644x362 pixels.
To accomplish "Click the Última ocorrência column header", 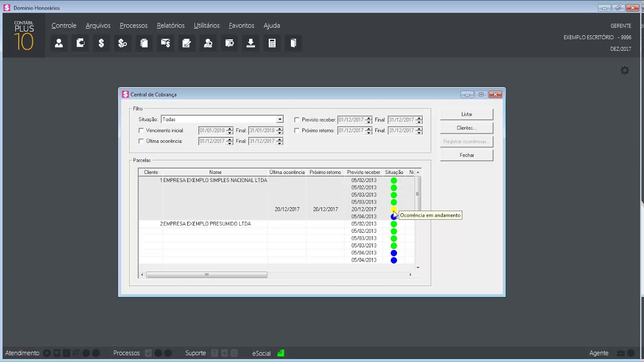I will click(x=287, y=172).
